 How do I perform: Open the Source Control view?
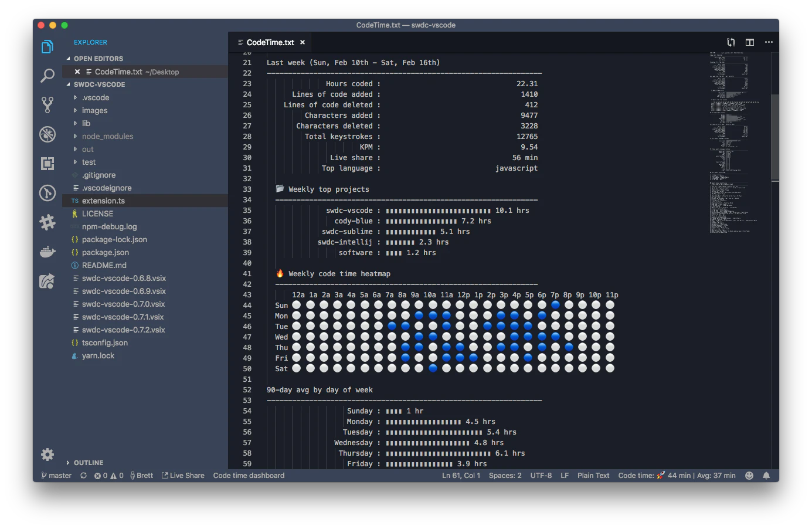[47, 105]
